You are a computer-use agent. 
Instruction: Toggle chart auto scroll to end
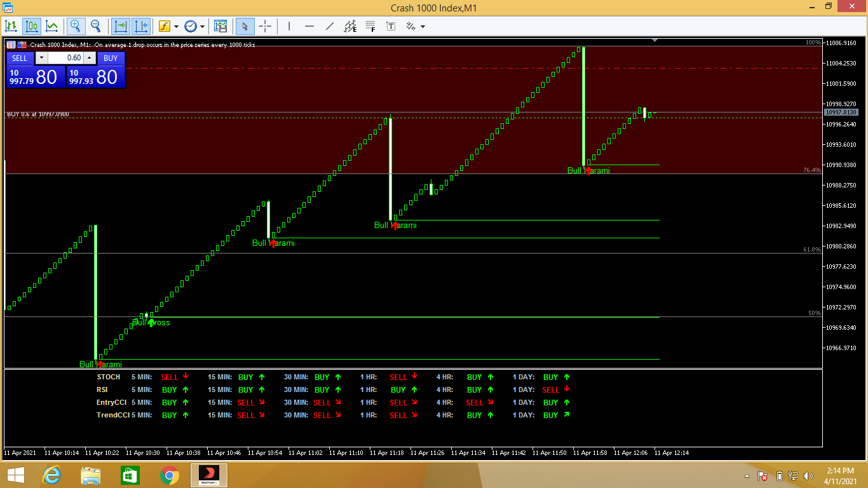click(x=120, y=26)
